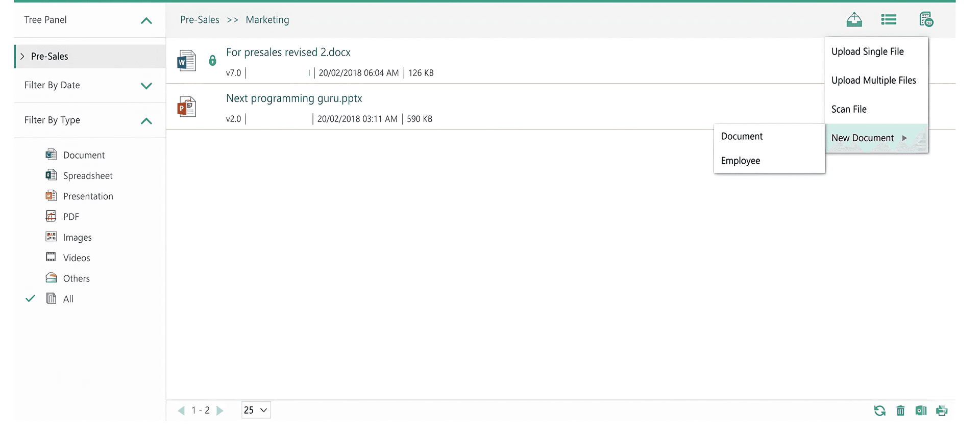Choose Upload Multiple Files
Image resolution: width=980 pixels, height=434 pixels.
873,80
